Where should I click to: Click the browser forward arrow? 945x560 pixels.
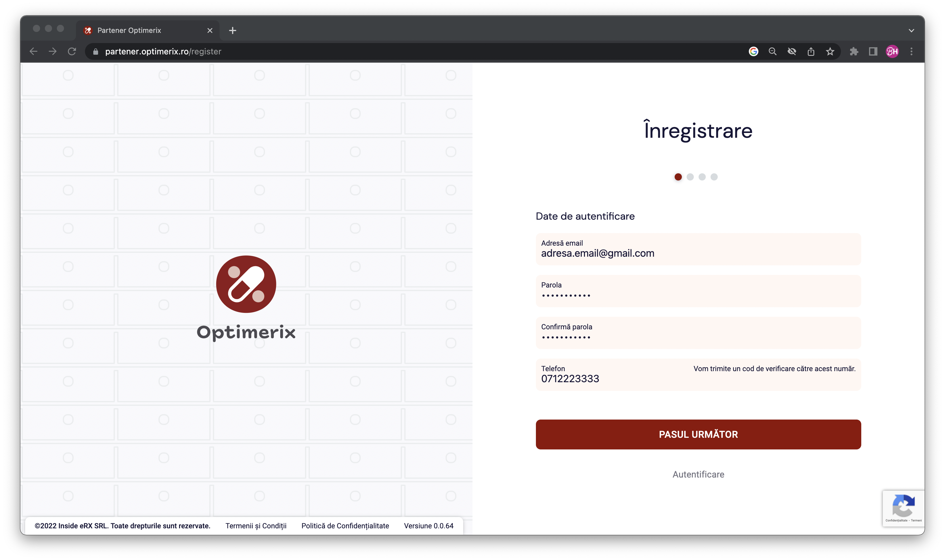tap(53, 51)
